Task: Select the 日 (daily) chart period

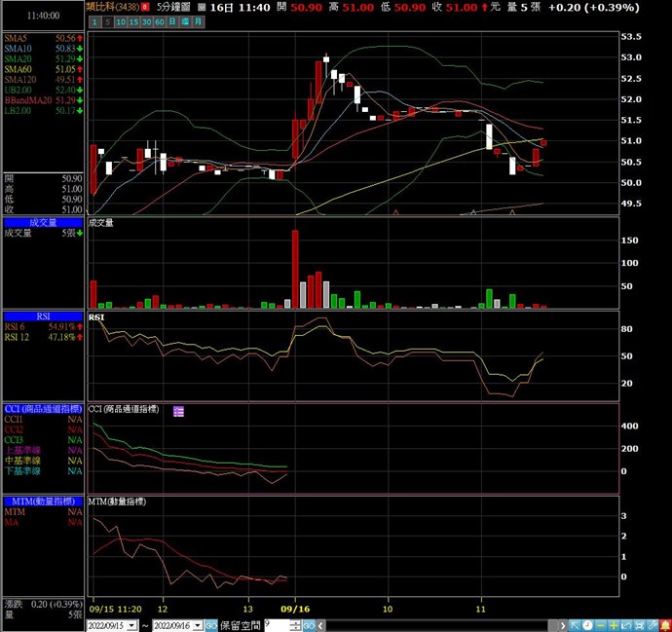Action: pos(172,21)
